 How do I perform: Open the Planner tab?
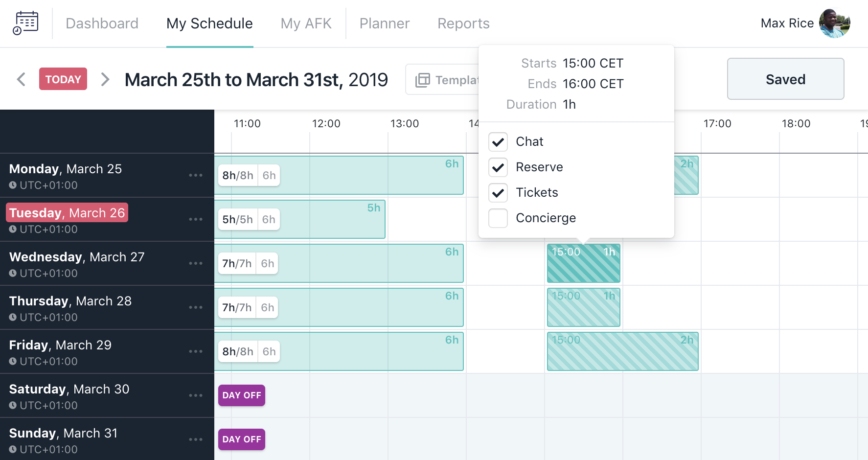pos(384,23)
